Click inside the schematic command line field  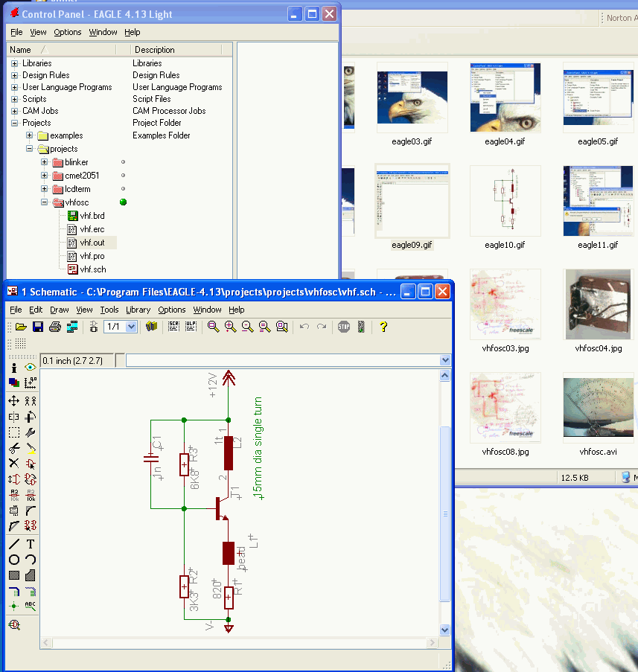click(283, 360)
